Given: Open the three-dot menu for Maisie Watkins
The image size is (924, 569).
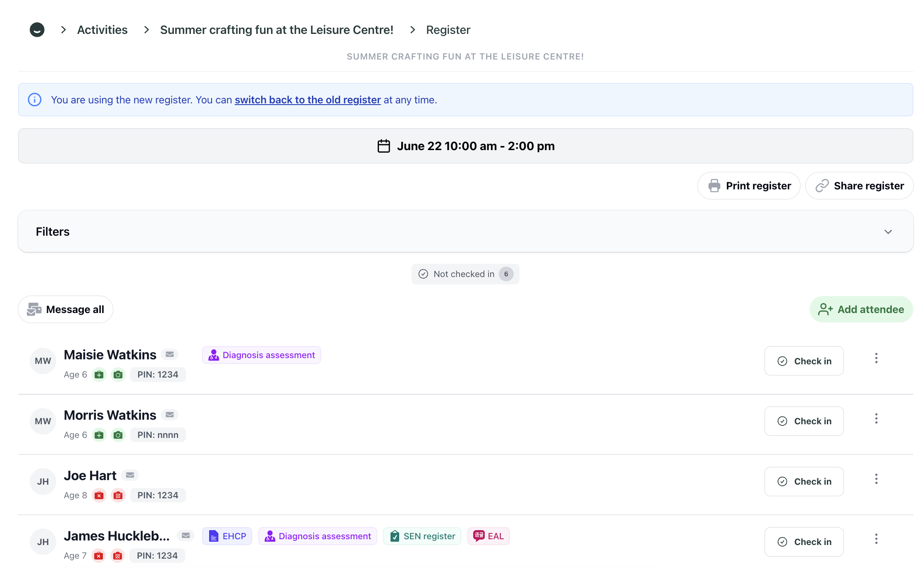Looking at the screenshot, I should click(x=876, y=358).
